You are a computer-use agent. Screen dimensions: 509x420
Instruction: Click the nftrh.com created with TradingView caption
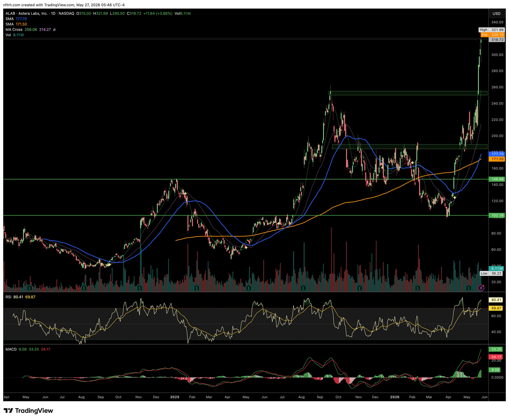point(64,5)
